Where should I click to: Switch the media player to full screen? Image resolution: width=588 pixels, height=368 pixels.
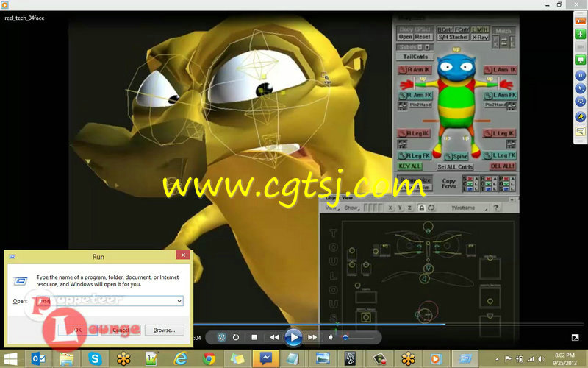click(x=575, y=337)
